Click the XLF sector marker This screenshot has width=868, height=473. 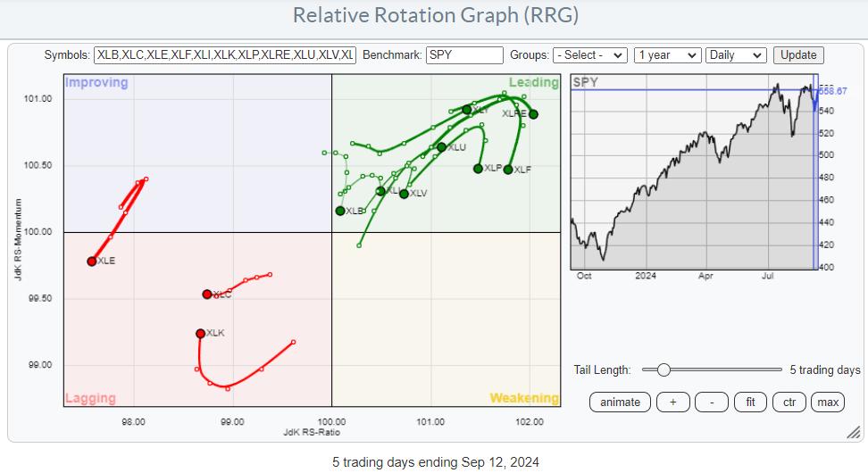(508, 170)
